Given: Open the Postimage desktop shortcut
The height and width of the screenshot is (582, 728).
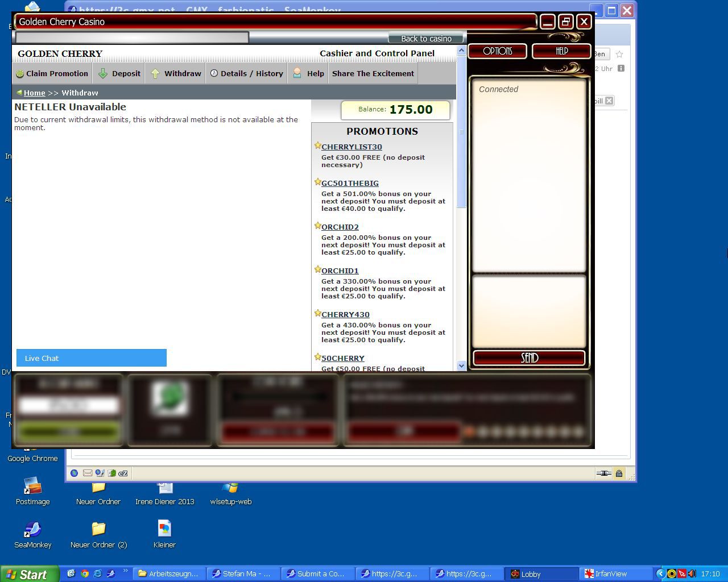Looking at the screenshot, I should [32, 492].
